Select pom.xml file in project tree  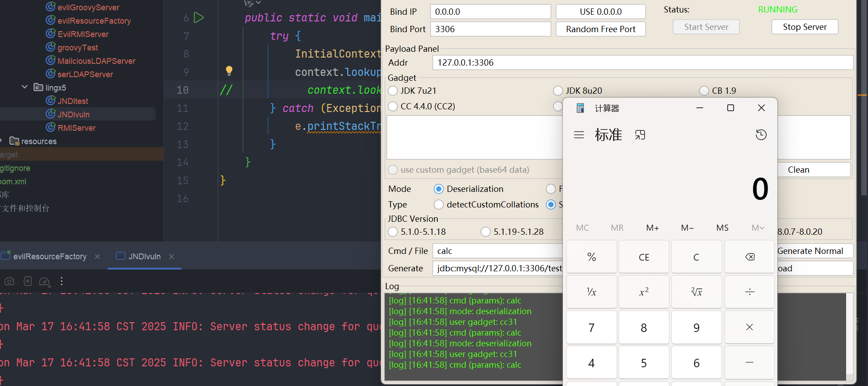point(13,182)
